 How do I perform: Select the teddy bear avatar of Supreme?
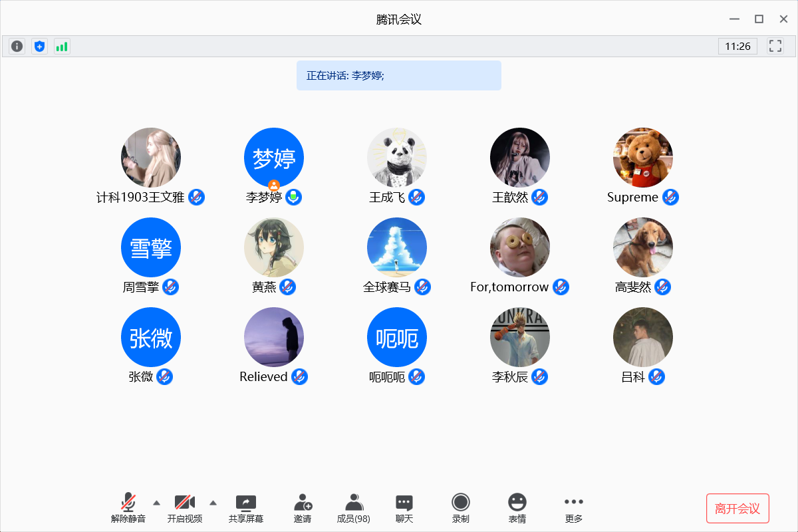[643, 158]
